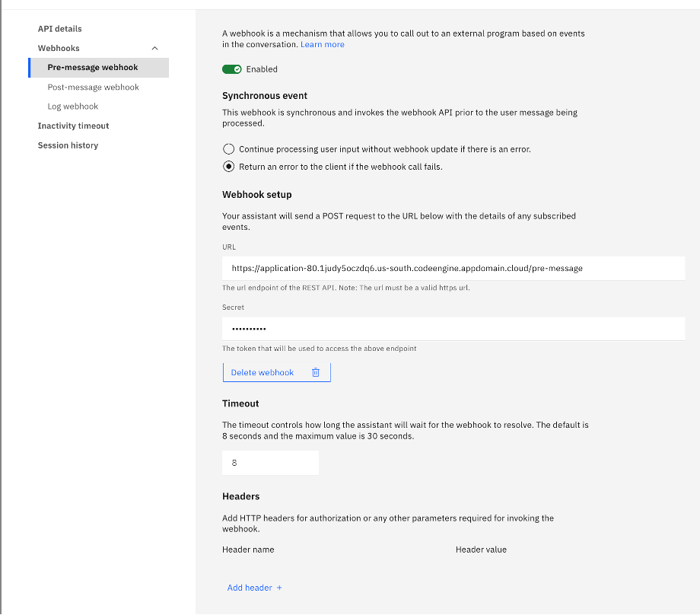Click the Secret token field
700x615 pixels.
(453, 328)
